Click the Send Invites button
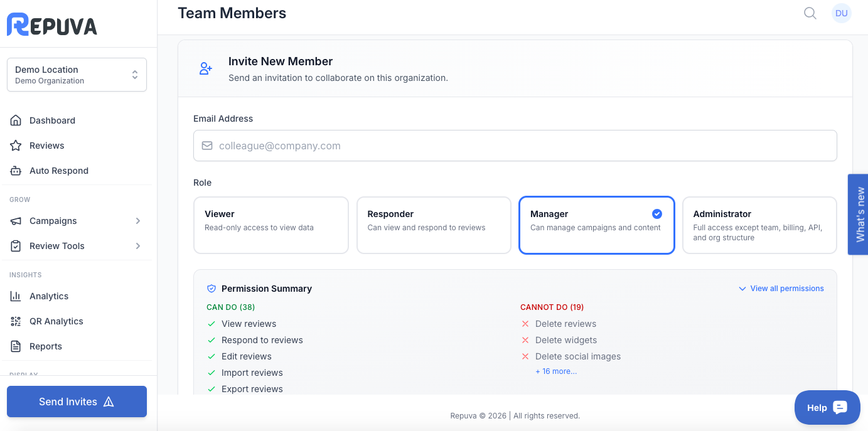This screenshot has height=431, width=868. point(77,402)
